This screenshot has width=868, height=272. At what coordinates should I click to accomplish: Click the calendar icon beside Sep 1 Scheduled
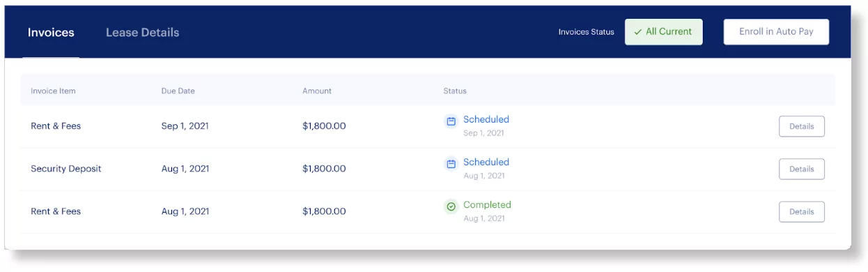click(451, 121)
